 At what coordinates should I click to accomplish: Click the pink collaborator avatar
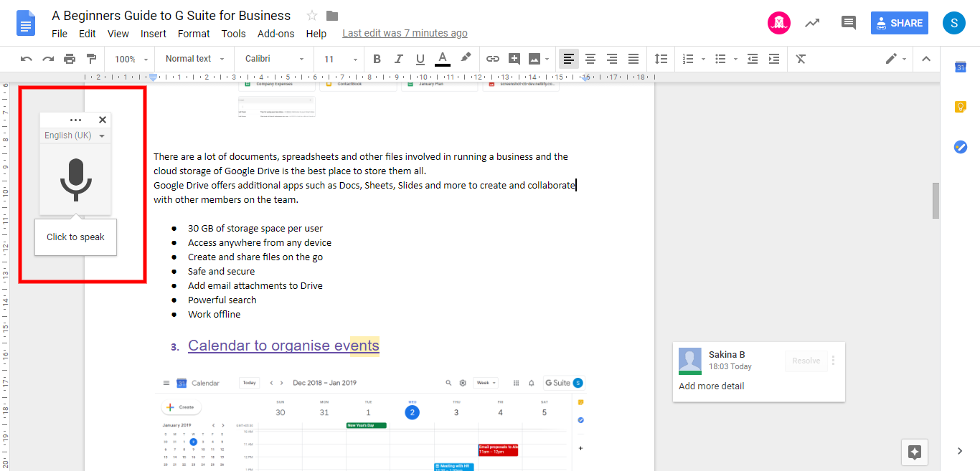779,23
